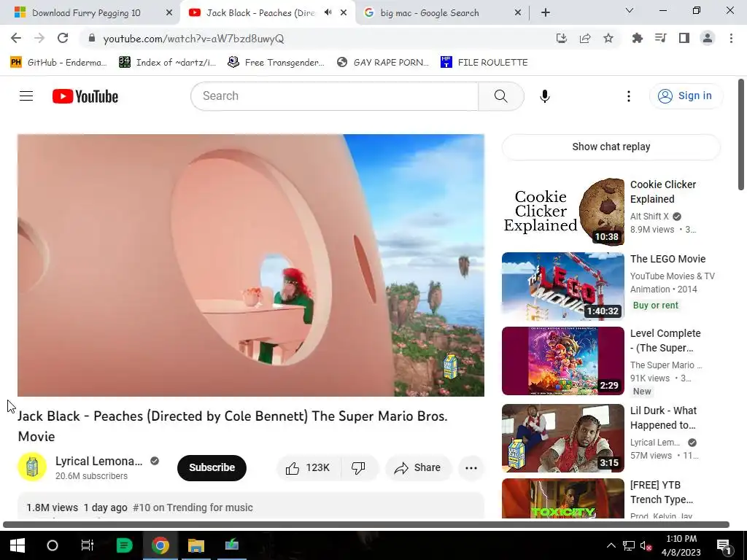Viewport: 747px width, 560px height.
Task: Close the big mac Google Search tab
Action: [518, 13]
